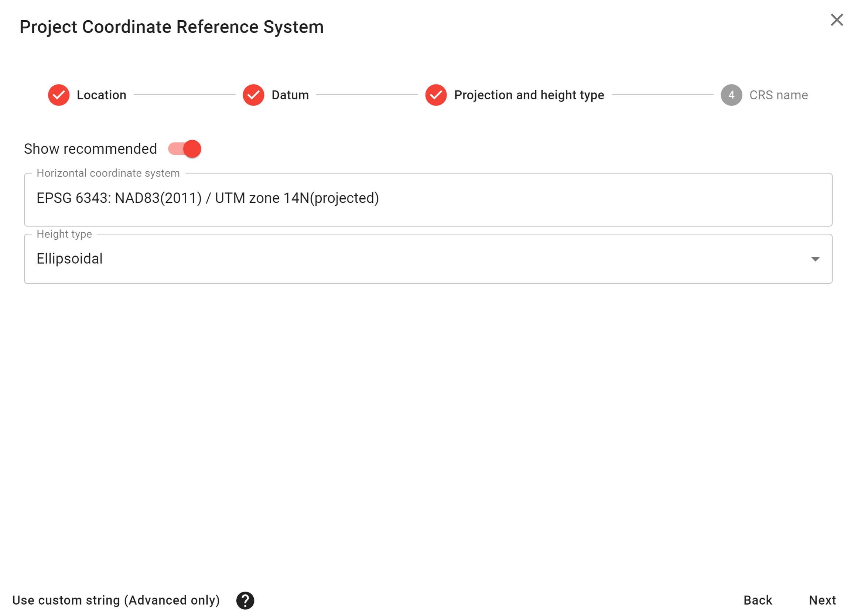This screenshot has height=616, width=851.
Task: Go to the Location step label
Action: 101,95
